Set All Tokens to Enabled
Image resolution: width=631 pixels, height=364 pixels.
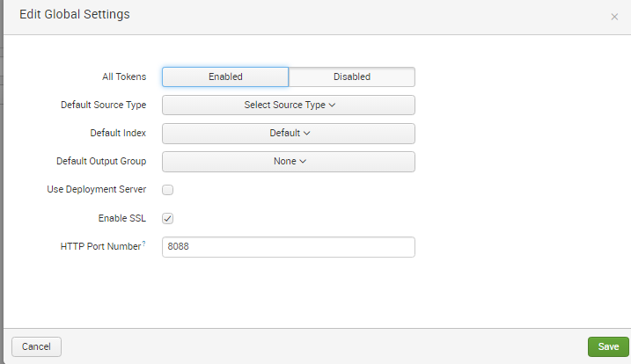[x=225, y=77]
